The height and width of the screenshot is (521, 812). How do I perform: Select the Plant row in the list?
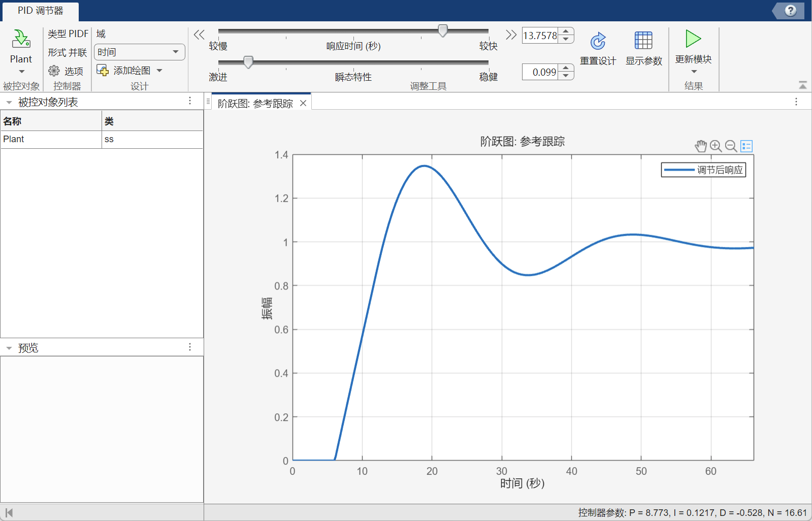pyautogui.click(x=51, y=139)
